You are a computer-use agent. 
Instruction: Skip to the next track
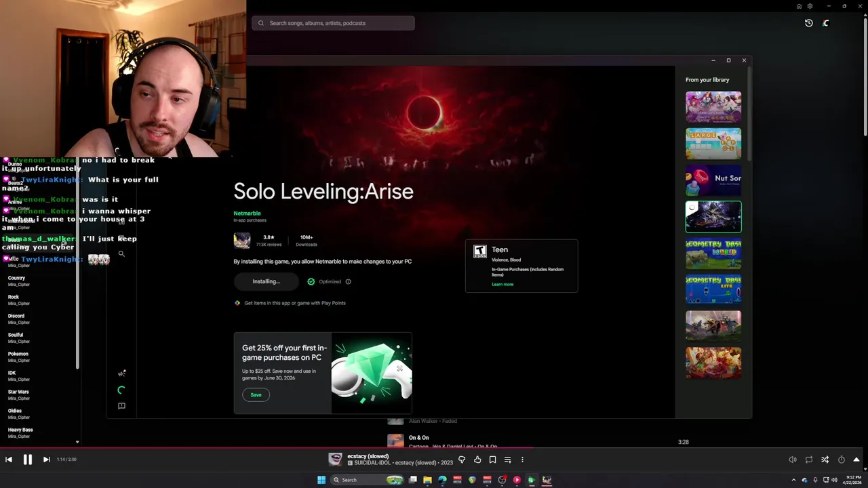[46, 460]
